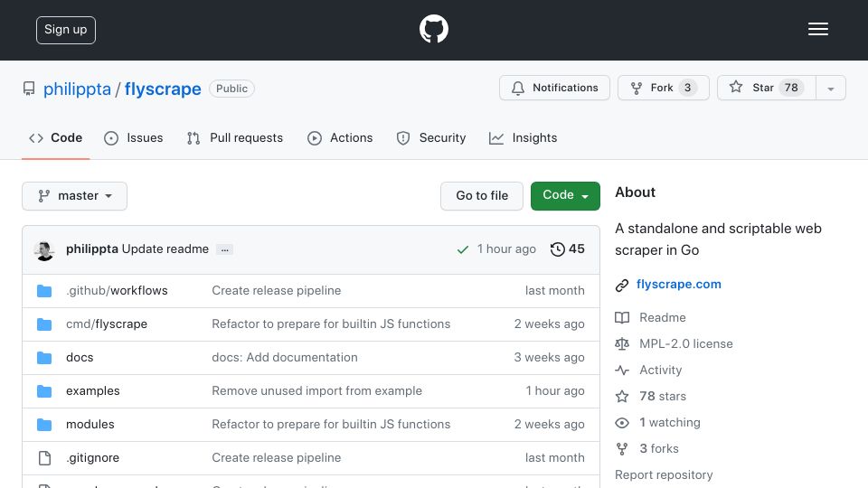Select the Code tab
Image resolution: width=868 pixels, height=488 pixels.
(56, 137)
